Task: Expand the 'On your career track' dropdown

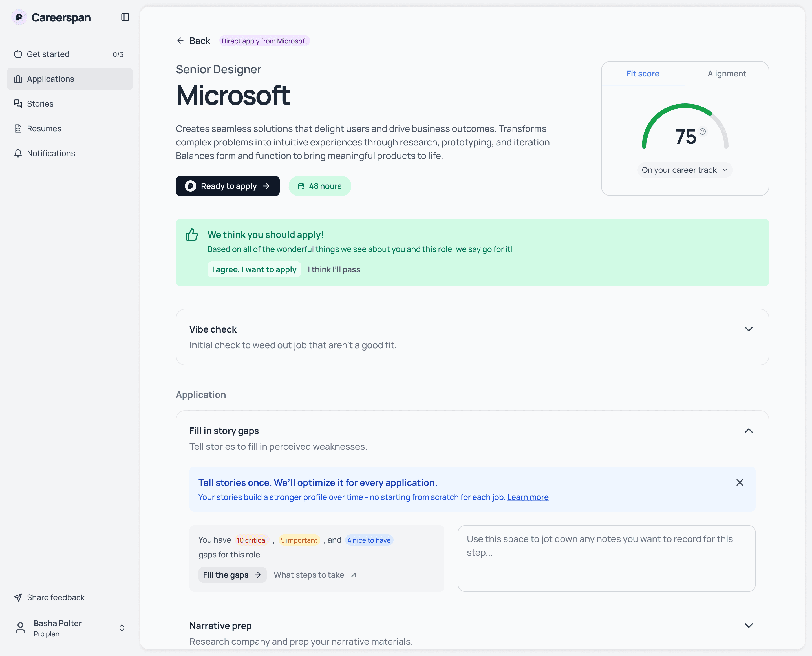Action: pyautogui.click(x=684, y=170)
